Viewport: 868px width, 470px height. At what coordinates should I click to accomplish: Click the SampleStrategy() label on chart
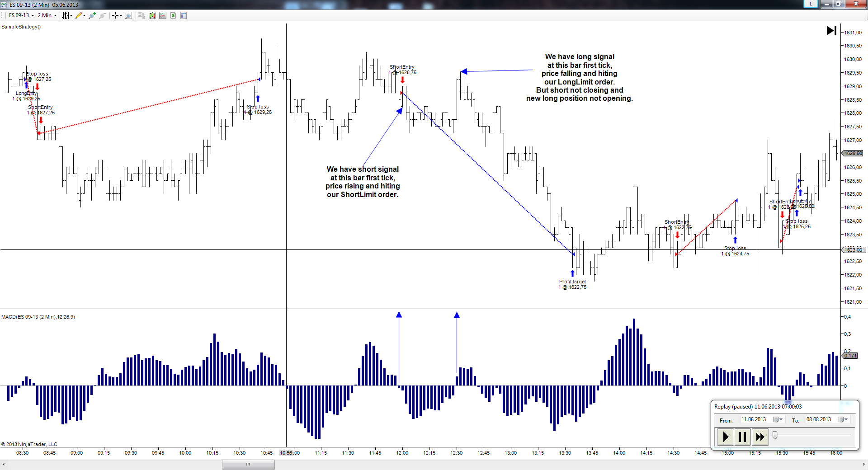click(21, 27)
